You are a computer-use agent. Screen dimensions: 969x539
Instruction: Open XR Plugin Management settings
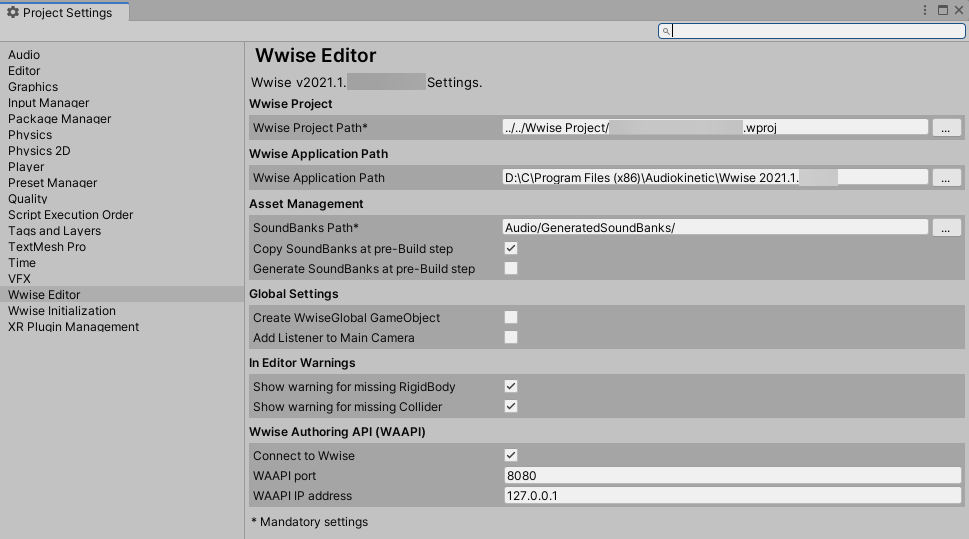point(73,327)
